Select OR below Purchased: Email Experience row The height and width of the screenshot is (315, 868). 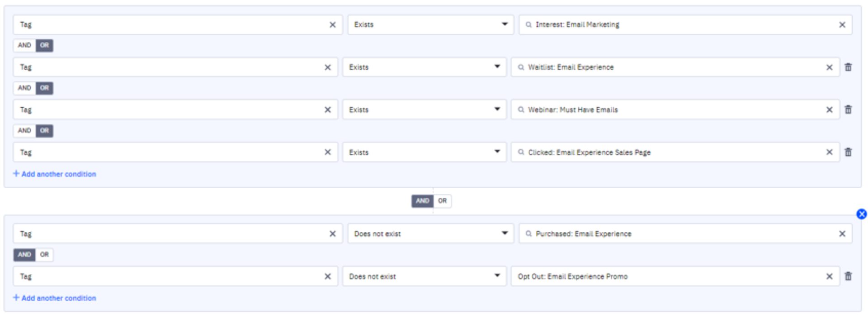click(44, 255)
